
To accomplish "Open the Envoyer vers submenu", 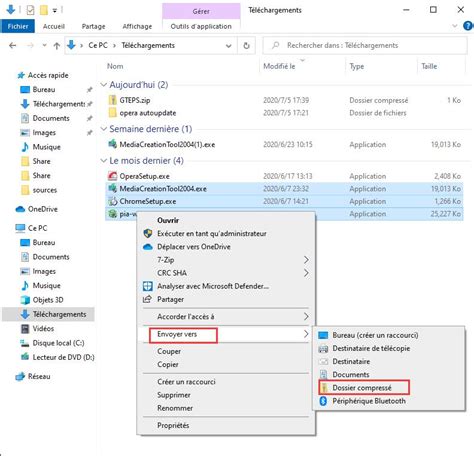I will [x=226, y=334].
